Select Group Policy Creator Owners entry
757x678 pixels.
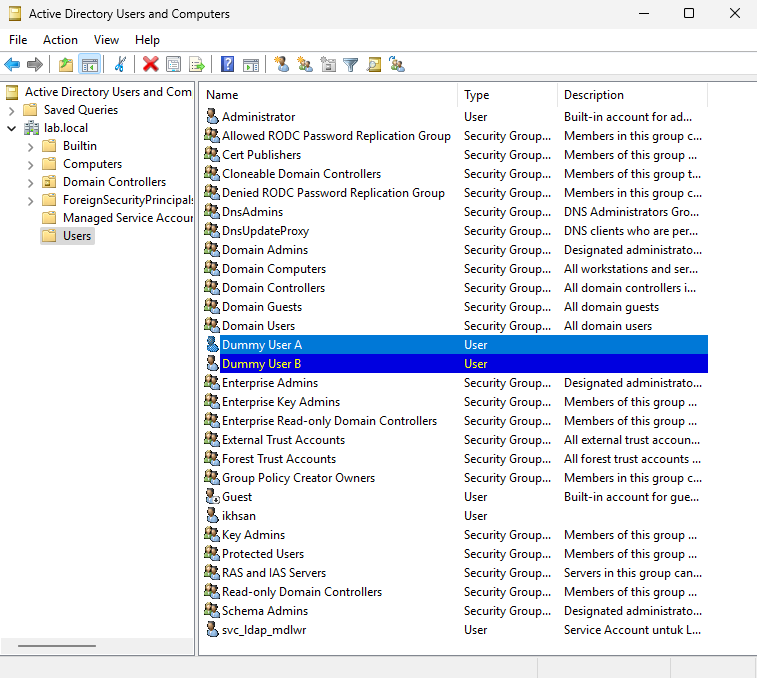pos(298,478)
